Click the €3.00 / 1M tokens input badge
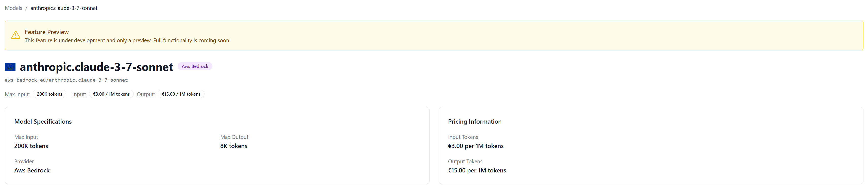This screenshot has width=868, height=191. [111, 94]
